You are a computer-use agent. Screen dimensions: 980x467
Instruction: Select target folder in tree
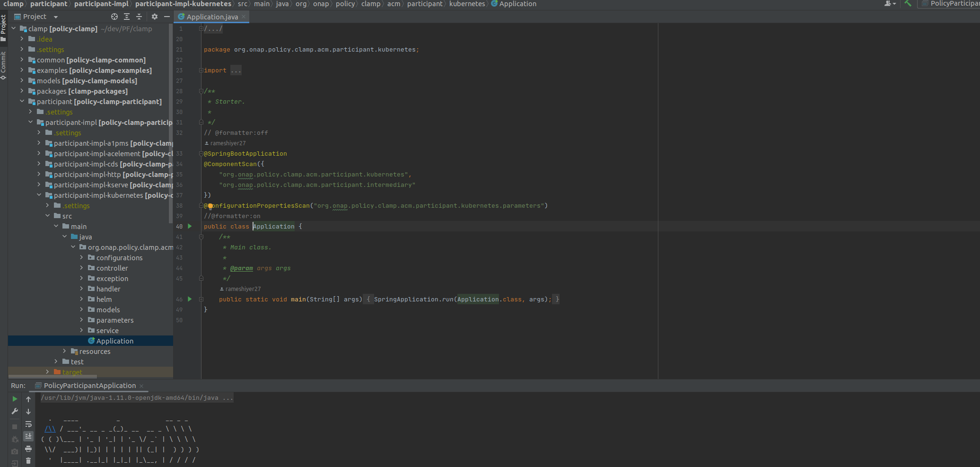click(x=72, y=372)
